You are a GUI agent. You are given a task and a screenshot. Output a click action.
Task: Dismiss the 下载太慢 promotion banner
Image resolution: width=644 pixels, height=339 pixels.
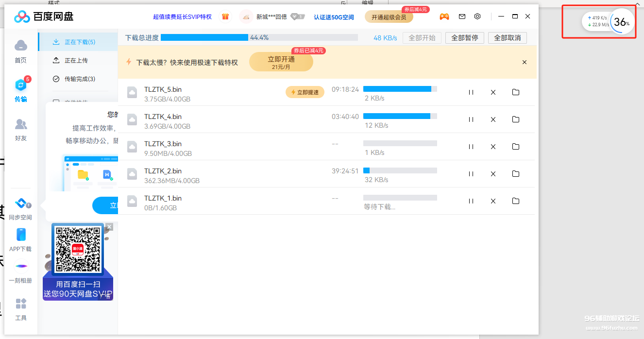click(x=525, y=62)
